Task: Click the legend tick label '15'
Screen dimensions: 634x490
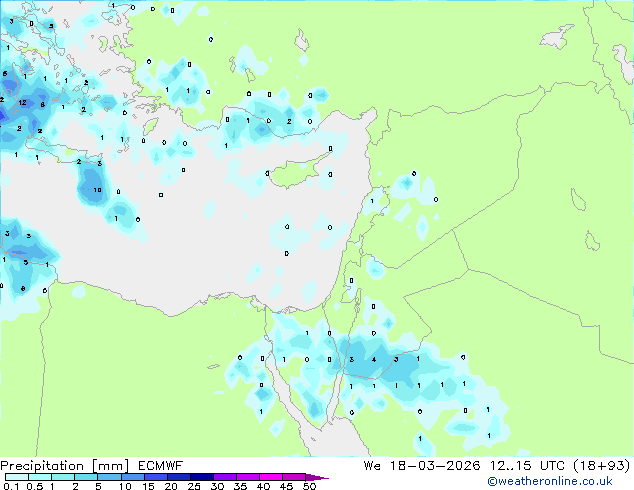Action: click(148, 486)
